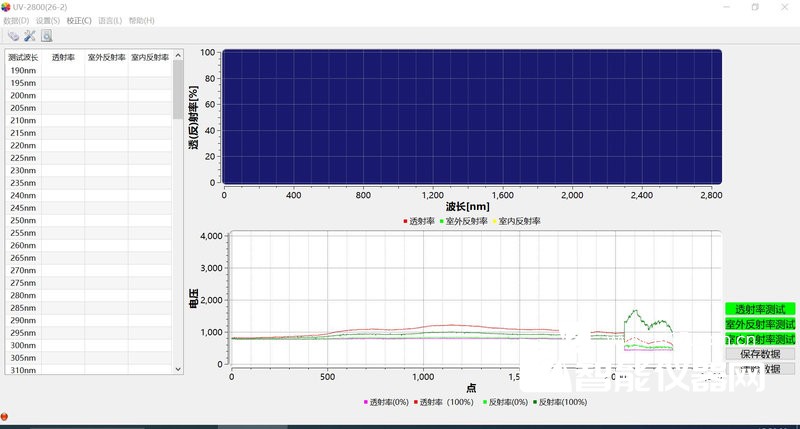Click the green peak on the voltage chart

click(635, 310)
